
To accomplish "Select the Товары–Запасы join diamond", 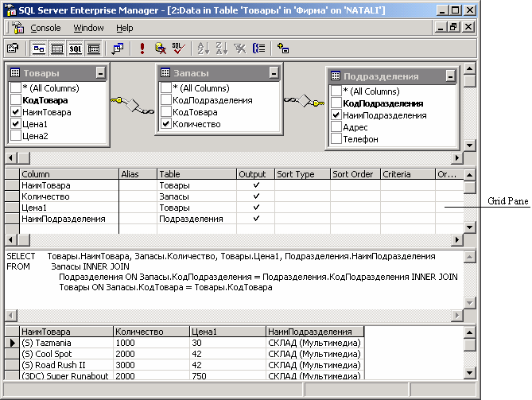I will pyautogui.click(x=132, y=106).
